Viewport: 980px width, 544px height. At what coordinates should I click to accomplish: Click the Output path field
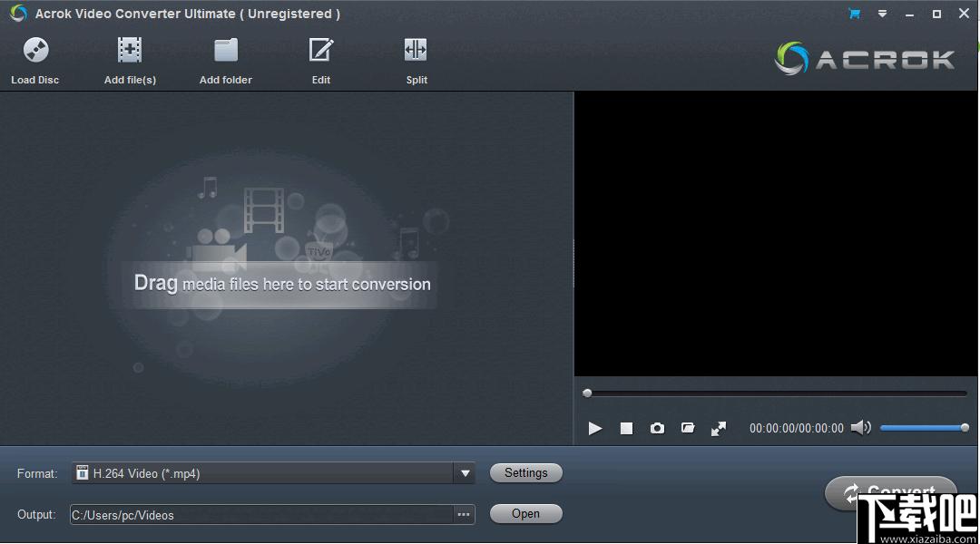click(261, 515)
